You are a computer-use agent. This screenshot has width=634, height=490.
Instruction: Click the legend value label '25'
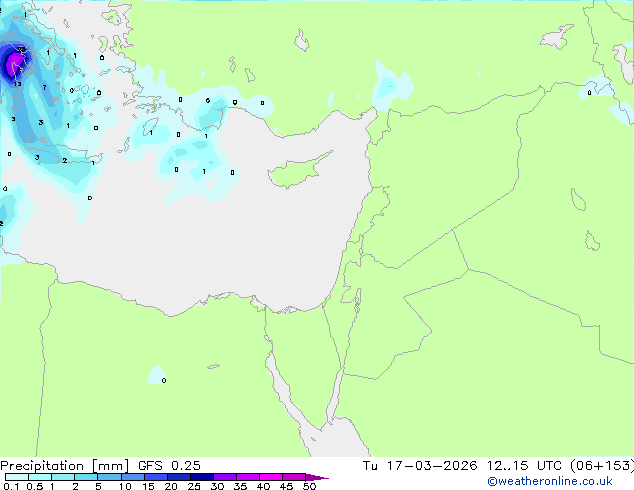click(194, 486)
